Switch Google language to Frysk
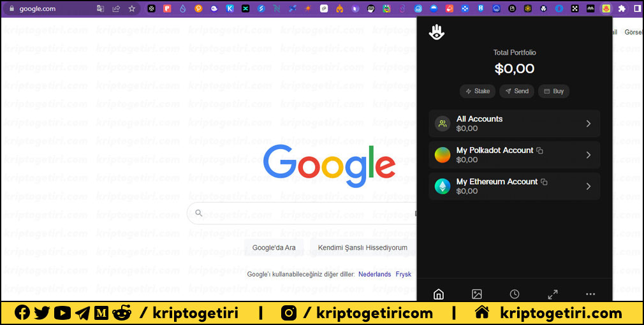Image resolution: width=644 pixels, height=325 pixels. click(x=404, y=274)
